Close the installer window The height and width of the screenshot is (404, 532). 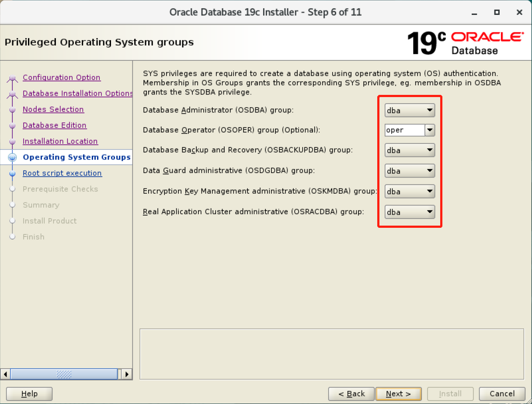coord(519,12)
